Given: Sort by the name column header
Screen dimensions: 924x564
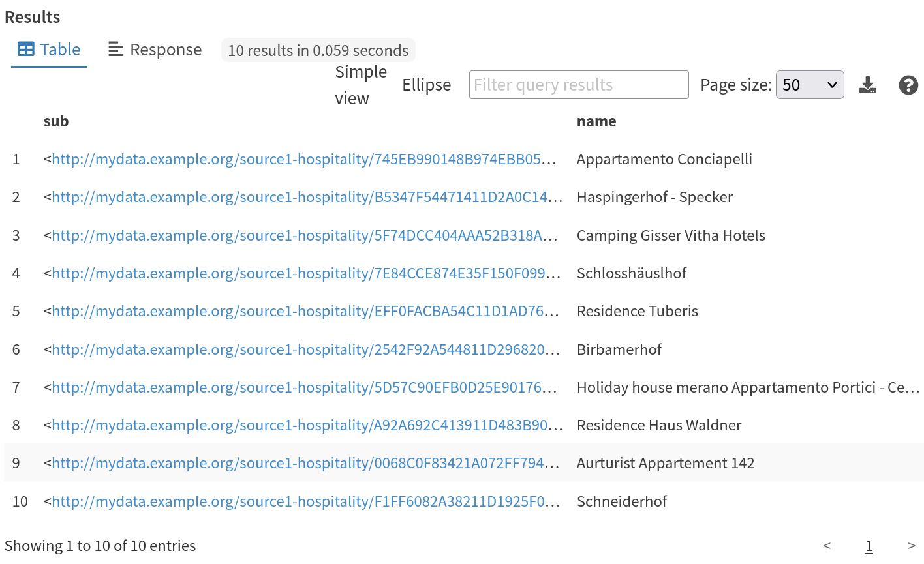Looking at the screenshot, I should click(x=596, y=121).
